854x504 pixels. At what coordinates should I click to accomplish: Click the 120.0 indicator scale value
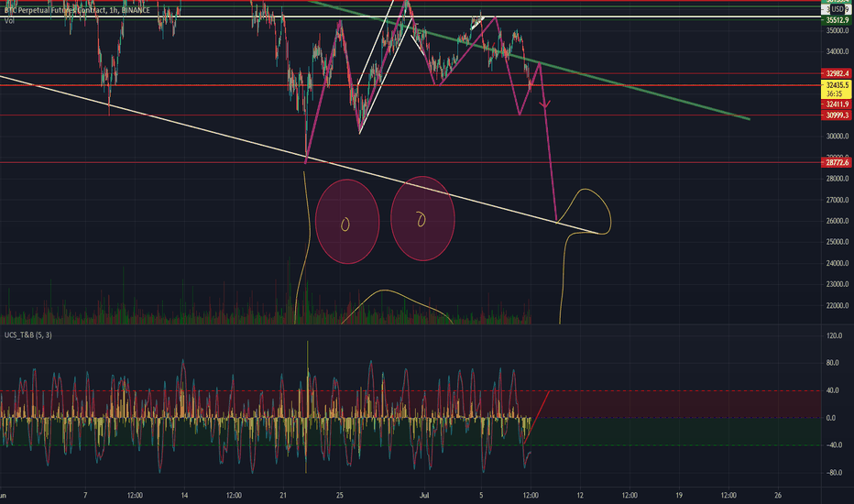(x=833, y=335)
